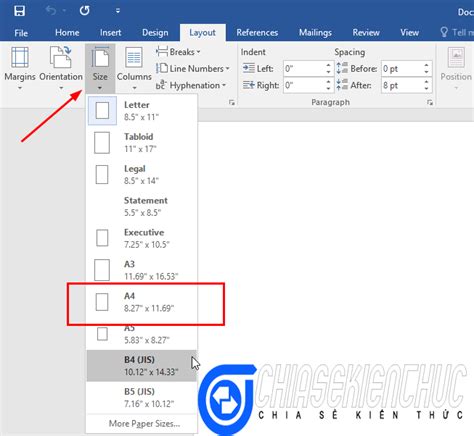This screenshot has height=436, width=474.
Task: Increase Spacing Before with up arrow
Action: tap(427, 65)
